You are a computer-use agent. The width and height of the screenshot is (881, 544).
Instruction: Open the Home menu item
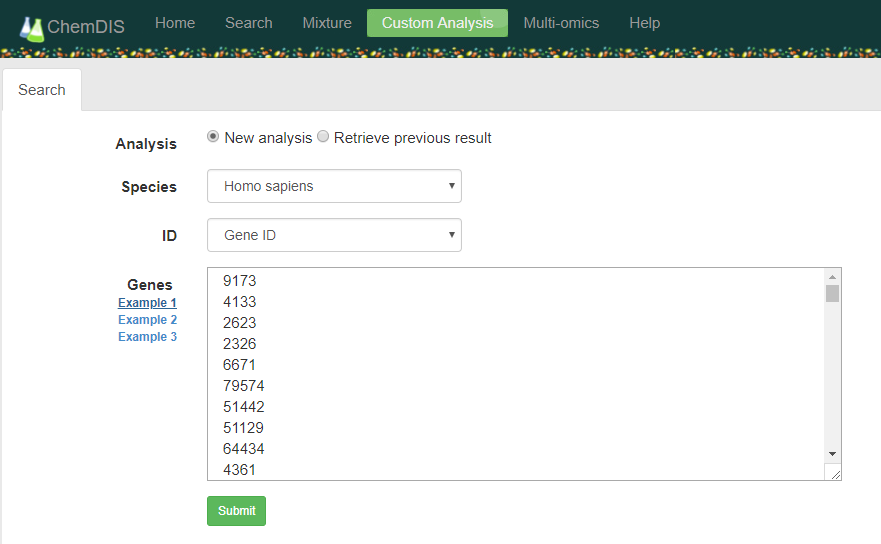pyautogui.click(x=175, y=23)
